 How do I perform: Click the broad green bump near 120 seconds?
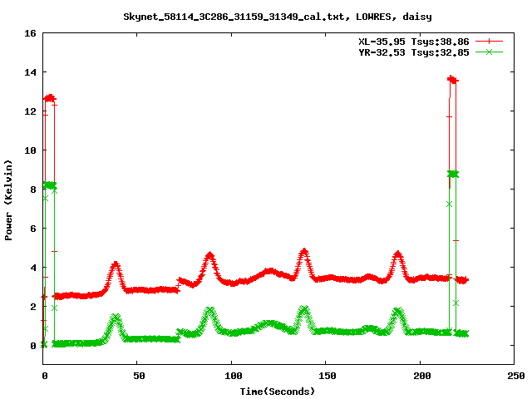pos(269,323)
